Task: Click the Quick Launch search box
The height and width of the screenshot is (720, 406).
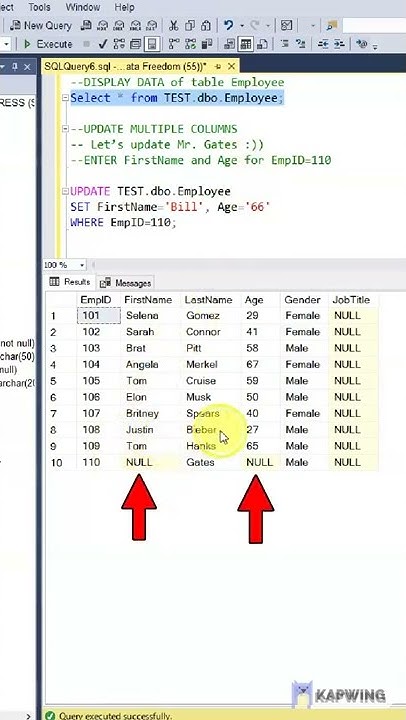Action: point(374,25)
